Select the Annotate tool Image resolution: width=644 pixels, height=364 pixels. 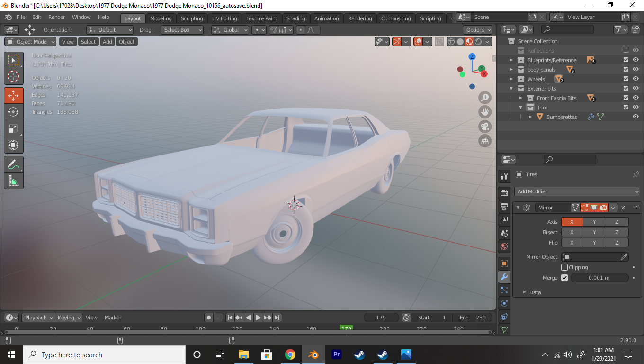point(14,164)
